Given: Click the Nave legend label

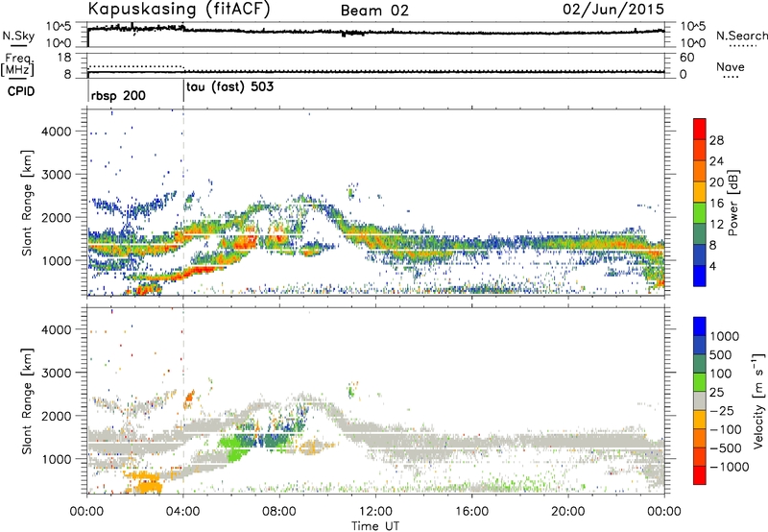Looking at the screenshot, I should [x=731, y=66].
